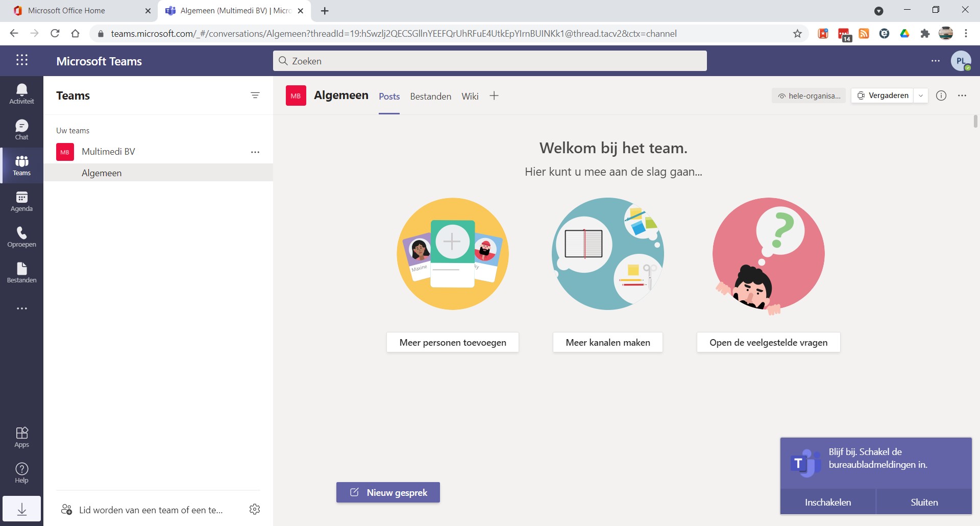Click the download desktop app icon
980x526 pixels.
[x=21, y=509]
